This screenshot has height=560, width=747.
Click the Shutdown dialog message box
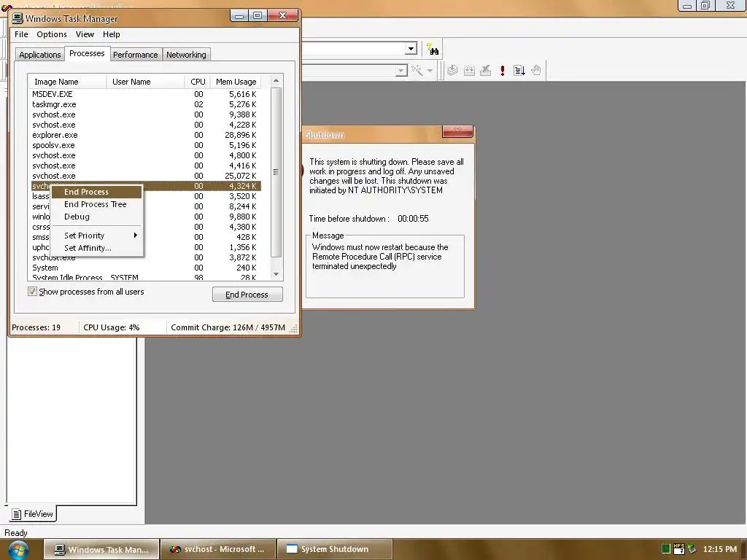385,267
